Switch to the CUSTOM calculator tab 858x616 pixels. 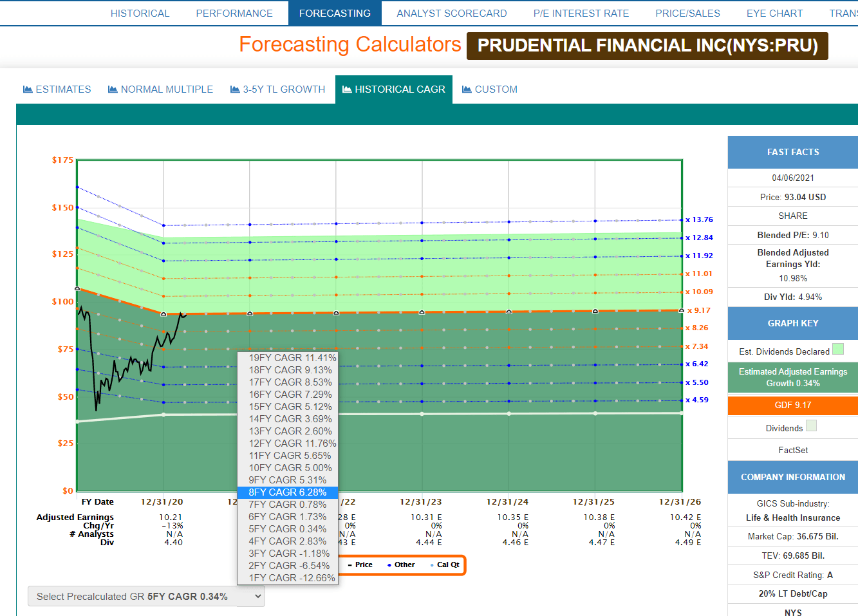click(x=490, y=89)
